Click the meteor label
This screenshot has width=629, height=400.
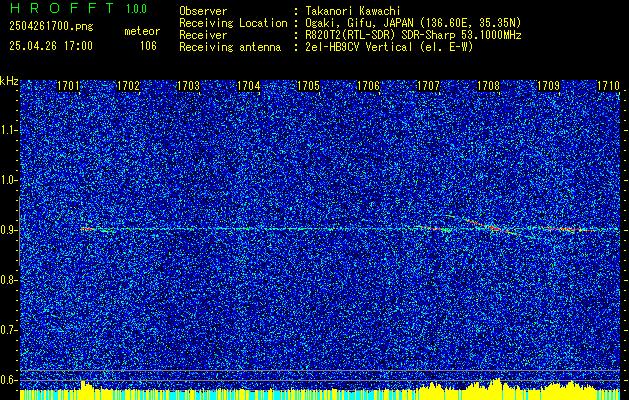(142, 31)
